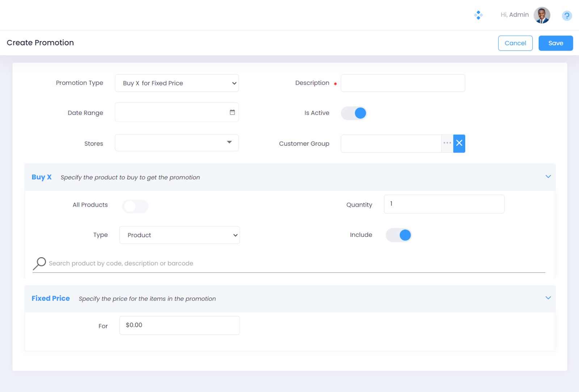Viewport: 579px width, 392px height.
Task: Click the Quantity input field
Action: (444, 204)
